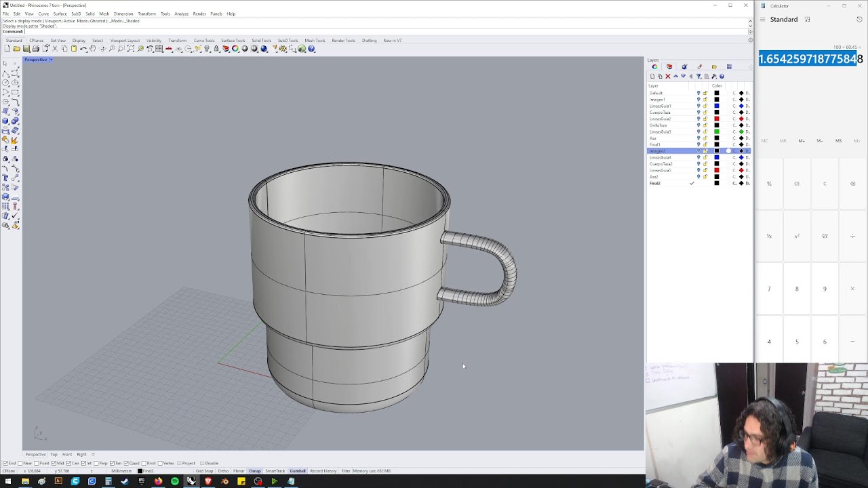Click the calculator 8 key

click(x=797, y=289)
